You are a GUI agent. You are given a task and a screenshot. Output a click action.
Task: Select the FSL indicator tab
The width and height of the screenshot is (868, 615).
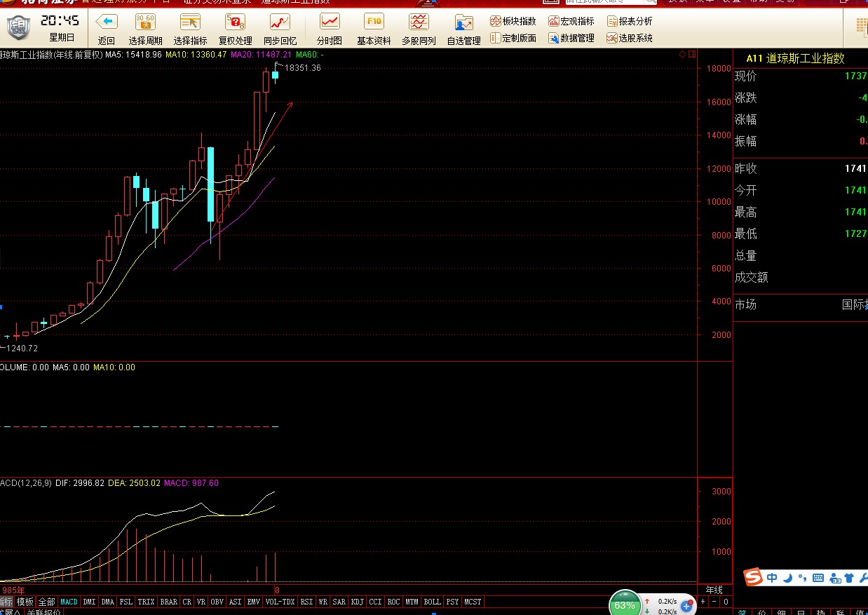[x=126, y=602]
